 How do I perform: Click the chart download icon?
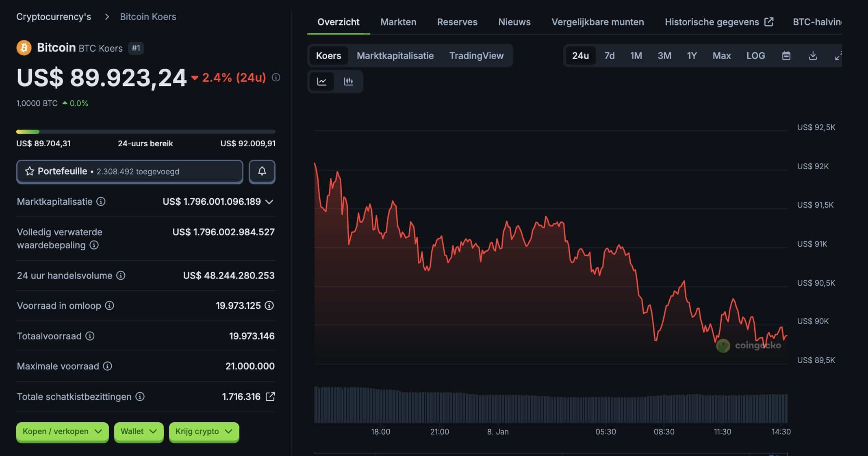point(813,56)
